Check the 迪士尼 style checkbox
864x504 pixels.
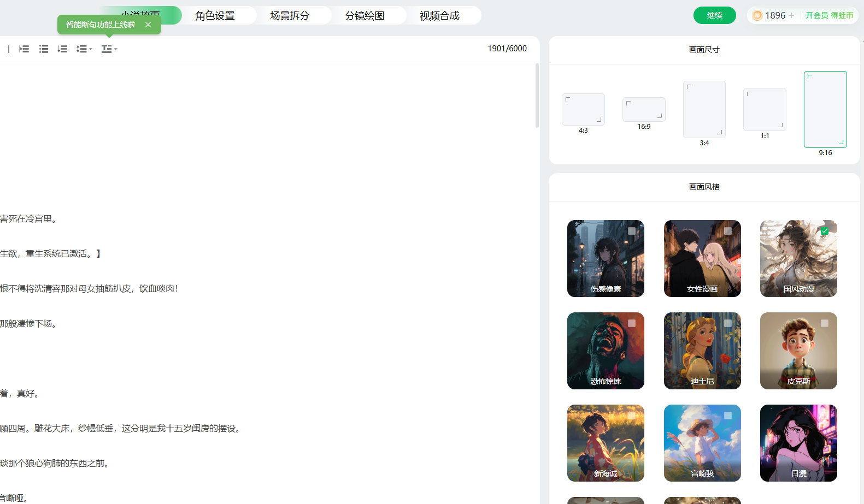point(728,323)
